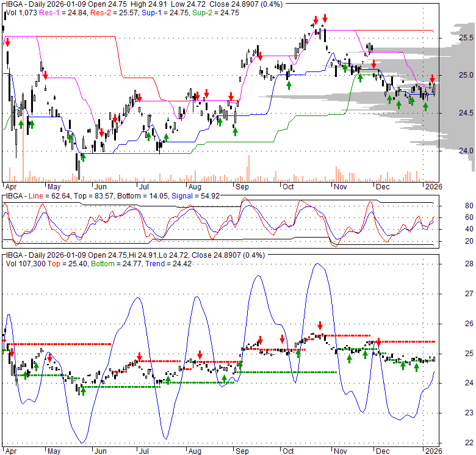Click the green up arrow at late-May low, top chart
The height and width of the screenshot is (455, 476).
(x=83, y=156)
